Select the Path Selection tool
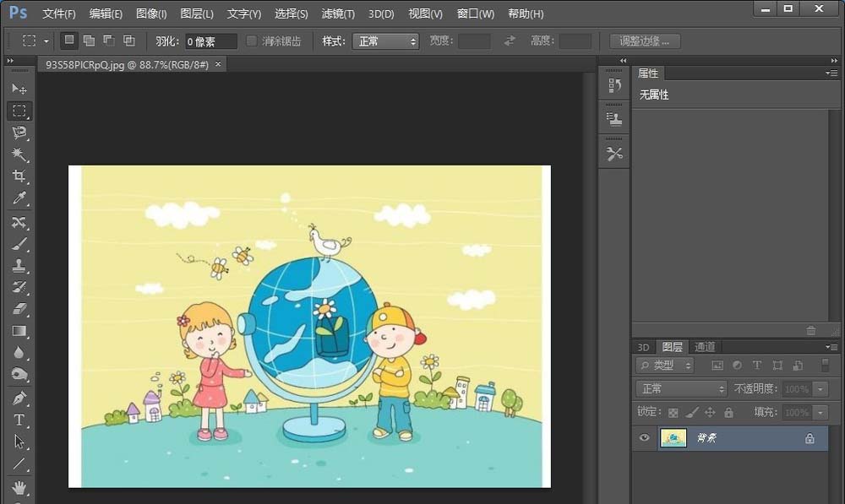 click(x=19, y=442)
